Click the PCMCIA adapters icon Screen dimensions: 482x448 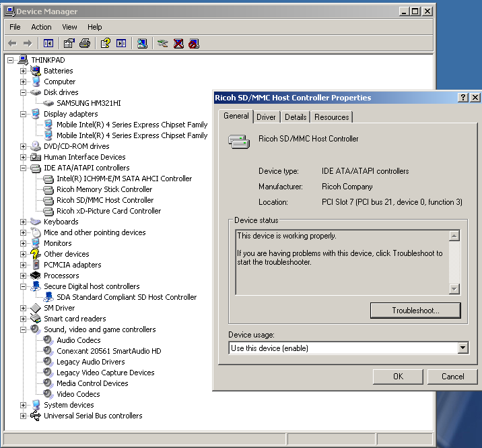36,265
